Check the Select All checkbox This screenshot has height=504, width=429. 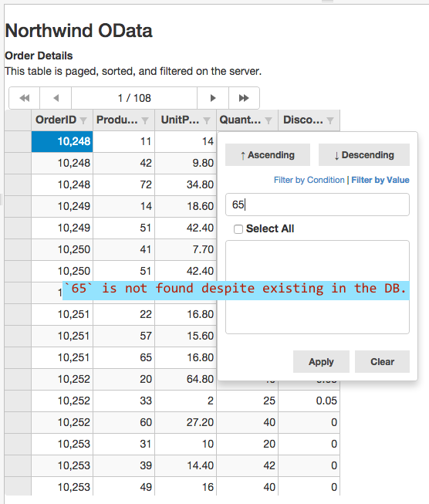[238, 229]
